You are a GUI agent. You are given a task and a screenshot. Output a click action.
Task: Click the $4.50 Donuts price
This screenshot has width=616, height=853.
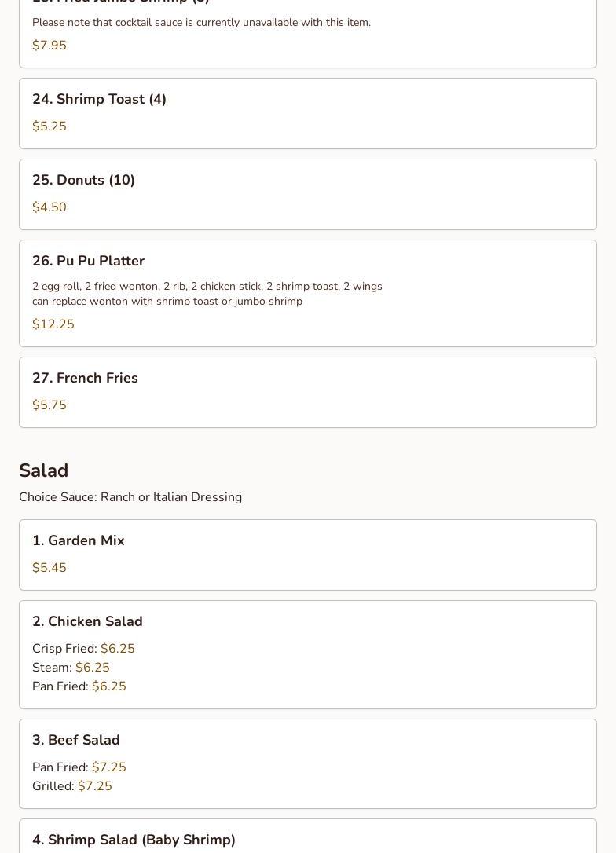[x=49, y=207]
